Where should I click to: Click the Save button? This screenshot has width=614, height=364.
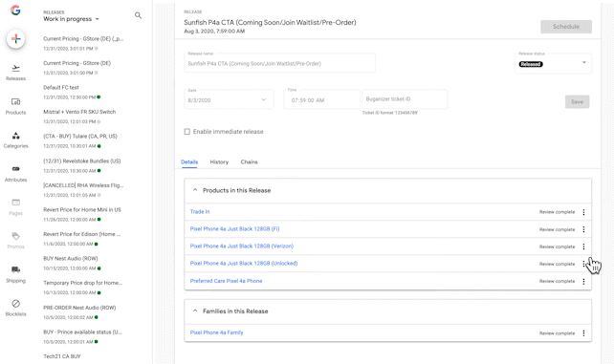[x=577, y=101]
